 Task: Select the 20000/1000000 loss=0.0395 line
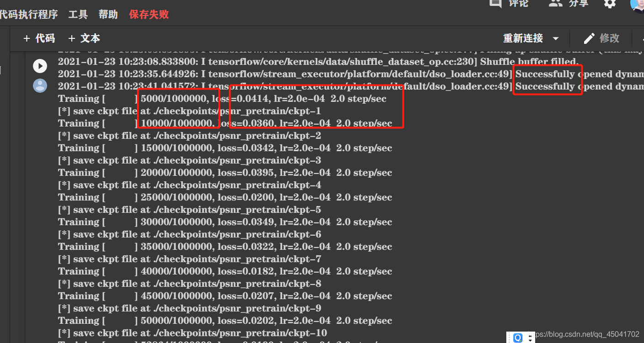(225, 173)
